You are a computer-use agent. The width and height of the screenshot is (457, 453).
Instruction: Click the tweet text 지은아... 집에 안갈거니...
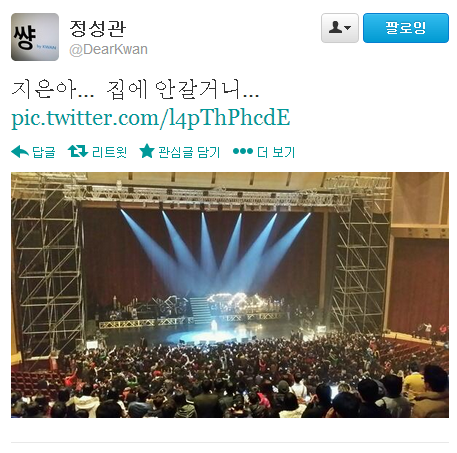coord(135,90)
